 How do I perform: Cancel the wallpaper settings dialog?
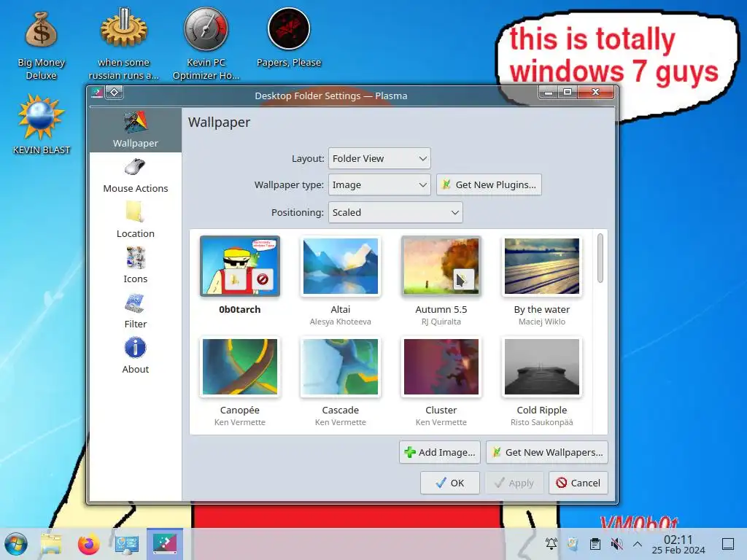(578, 483)
